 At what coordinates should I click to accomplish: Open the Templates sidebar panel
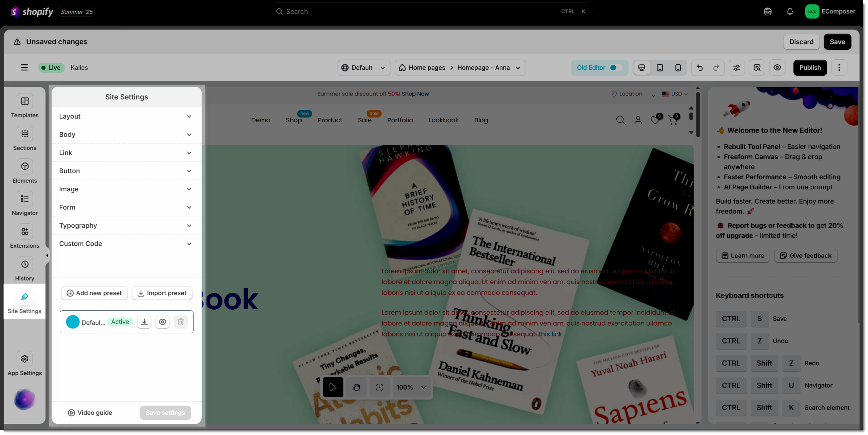point(25,106)
